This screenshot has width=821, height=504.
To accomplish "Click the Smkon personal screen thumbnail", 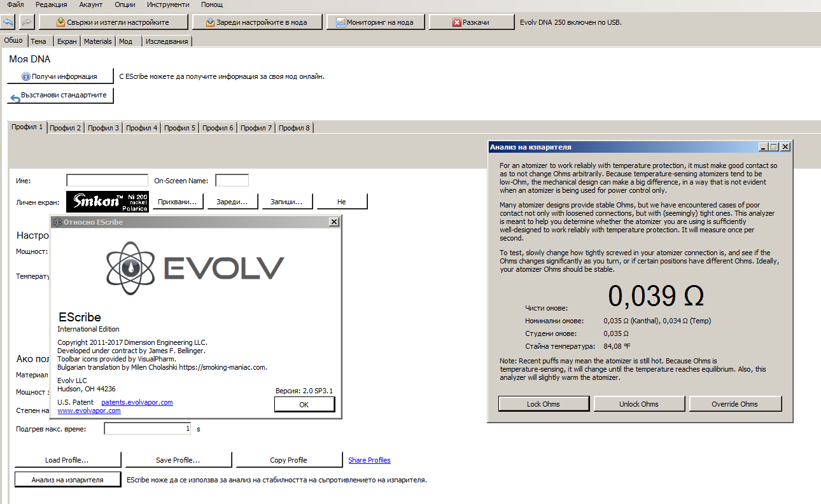I will click(108, 202).
